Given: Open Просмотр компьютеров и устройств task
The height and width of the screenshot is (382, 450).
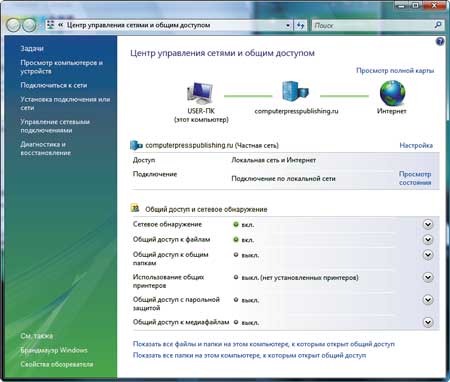Looking at the screenshot, I should tap(62, 67).
